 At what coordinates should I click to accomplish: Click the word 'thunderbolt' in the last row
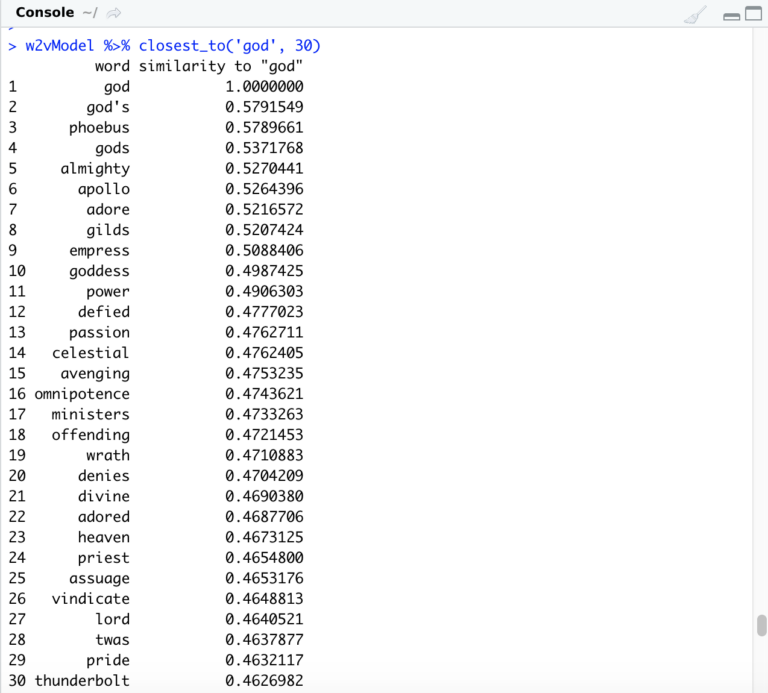(x=82, y=681)
